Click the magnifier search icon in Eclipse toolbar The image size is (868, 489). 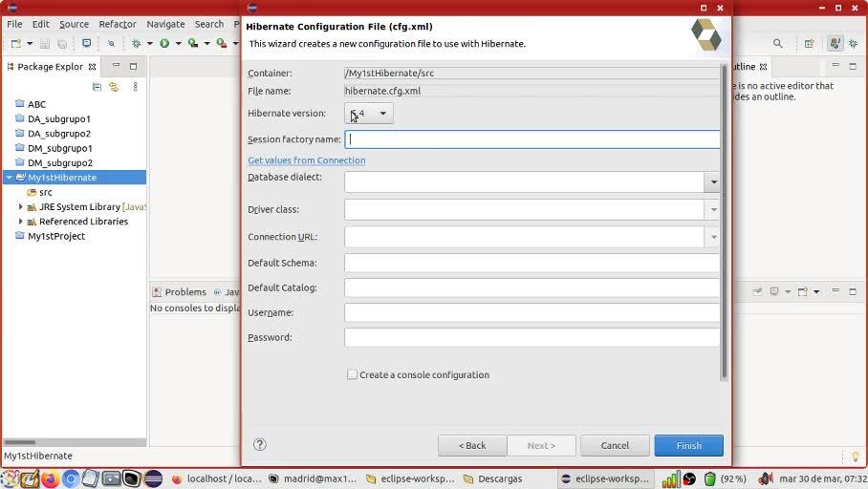click(778, 43)
